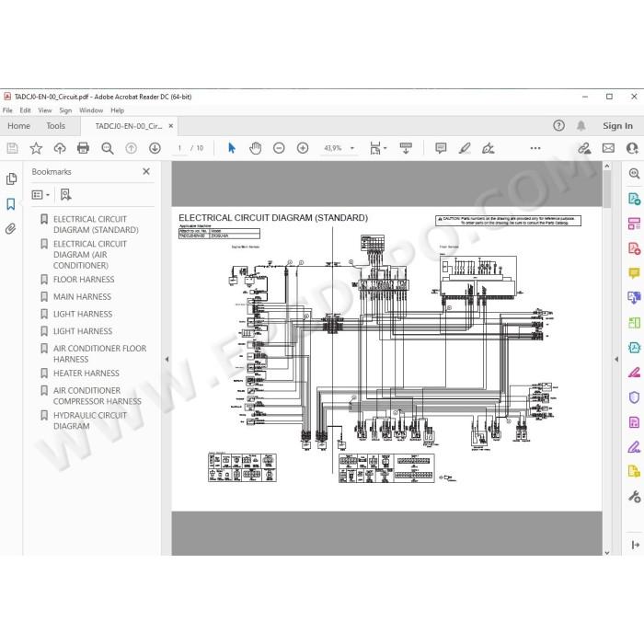This screenshot has width=644, height=644.
Task: Click the Zoom In plus icon
Action: click(303, 148)
